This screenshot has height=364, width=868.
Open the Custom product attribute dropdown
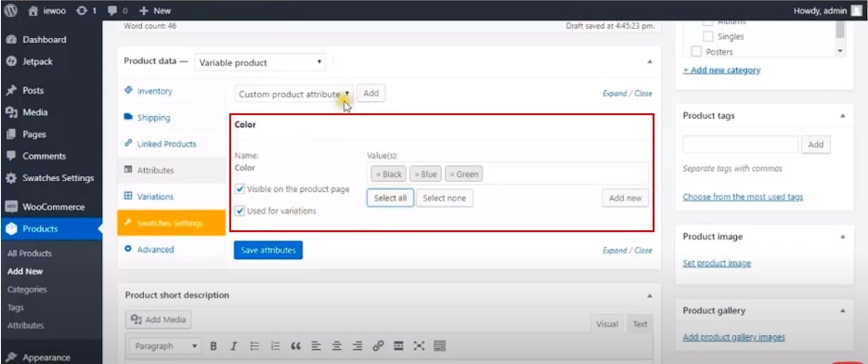pos(294,94)
